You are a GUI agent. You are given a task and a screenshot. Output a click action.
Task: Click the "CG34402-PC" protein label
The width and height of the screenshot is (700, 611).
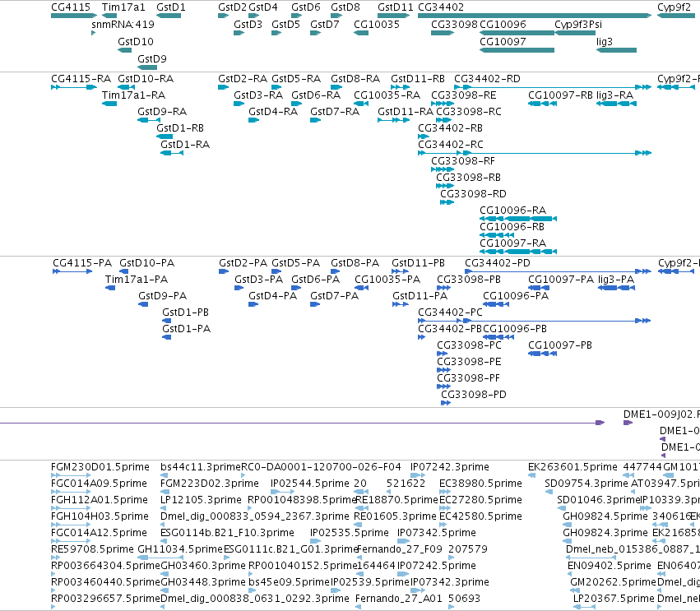click(x=451, y=312)
